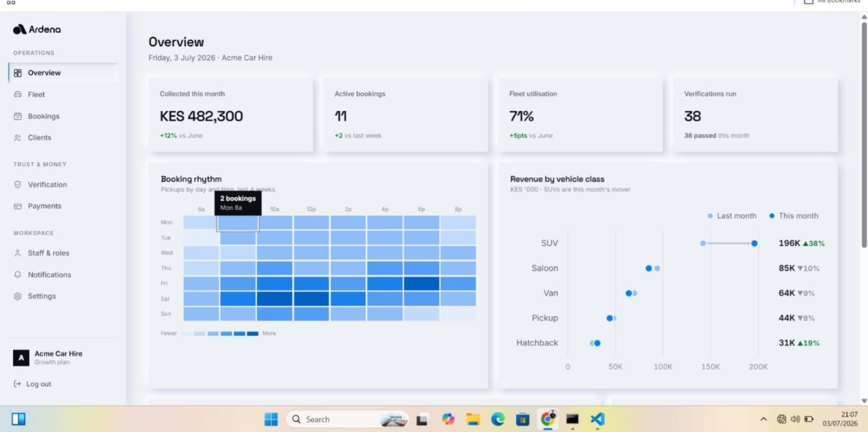
Task: Click the 196K SUV revenue value
Action: coord(789,243)
